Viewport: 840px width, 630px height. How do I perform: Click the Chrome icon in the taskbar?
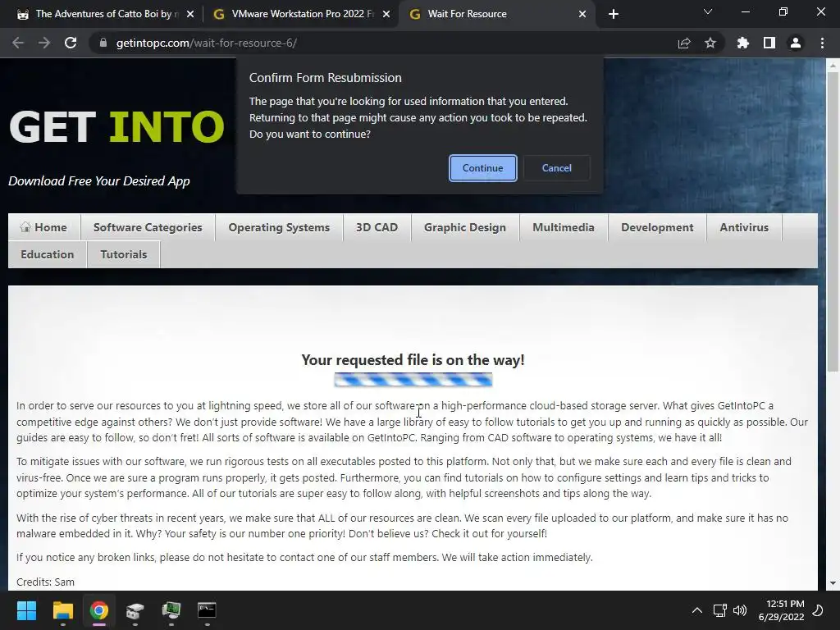[99, 610]
